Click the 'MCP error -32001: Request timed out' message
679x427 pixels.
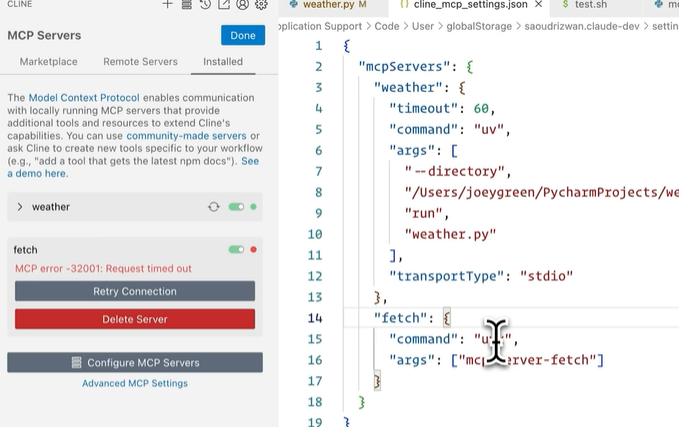[103, 268]
